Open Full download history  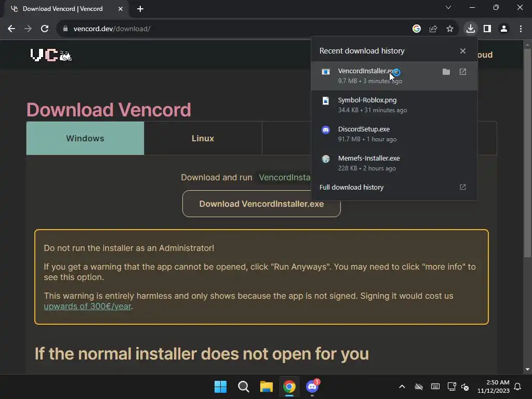point(394,187)
